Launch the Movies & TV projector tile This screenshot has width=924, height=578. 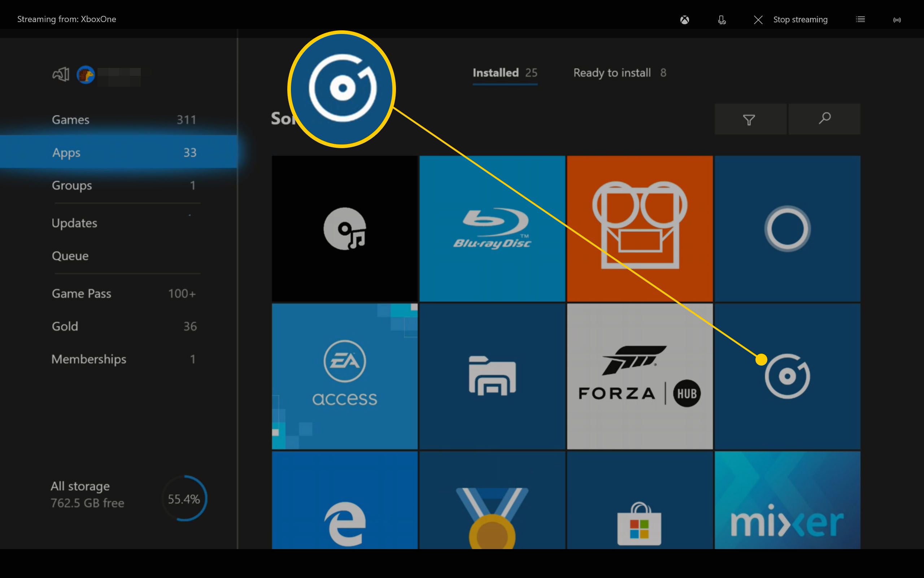pyautogui.click(x=640, y=229)
